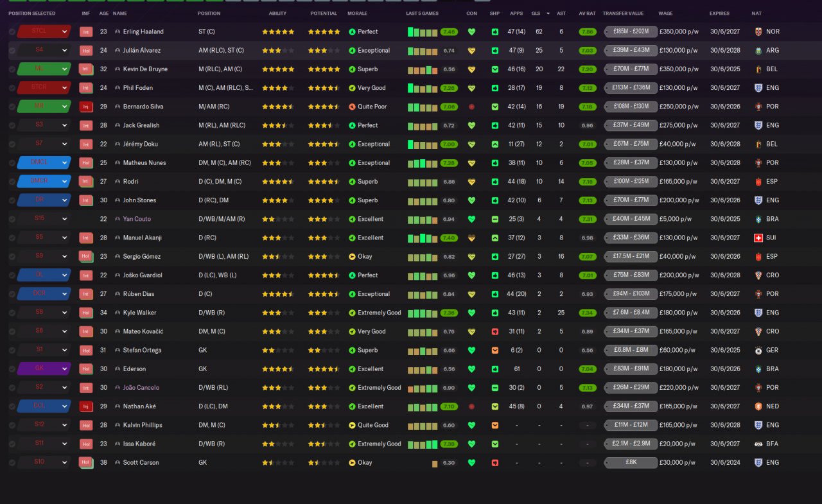Open Nathan Aké's Inj injury badge
This screenshot has width=822, height=504.
click(x=86, y=406)
